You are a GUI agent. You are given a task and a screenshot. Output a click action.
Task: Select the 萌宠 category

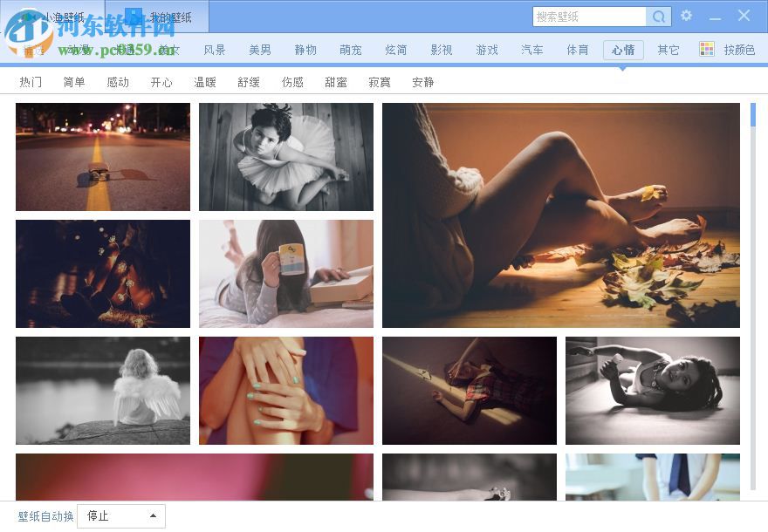[351, 50]
